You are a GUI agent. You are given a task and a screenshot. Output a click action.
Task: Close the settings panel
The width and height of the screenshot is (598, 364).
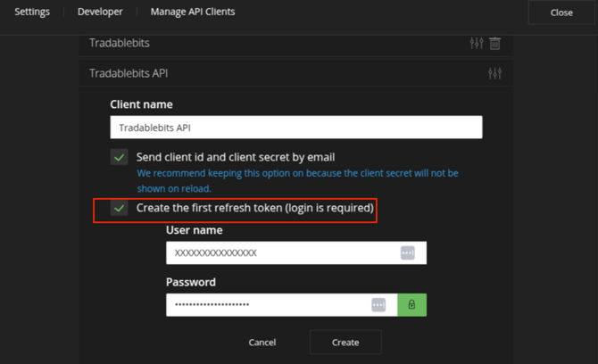(561, 12)
